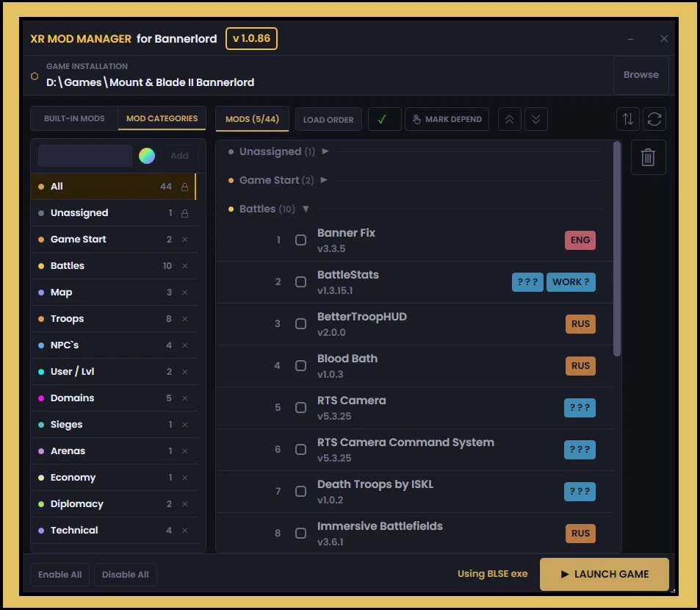
Task: Click the green checkmark toolbar button
Action: [384, 119]
